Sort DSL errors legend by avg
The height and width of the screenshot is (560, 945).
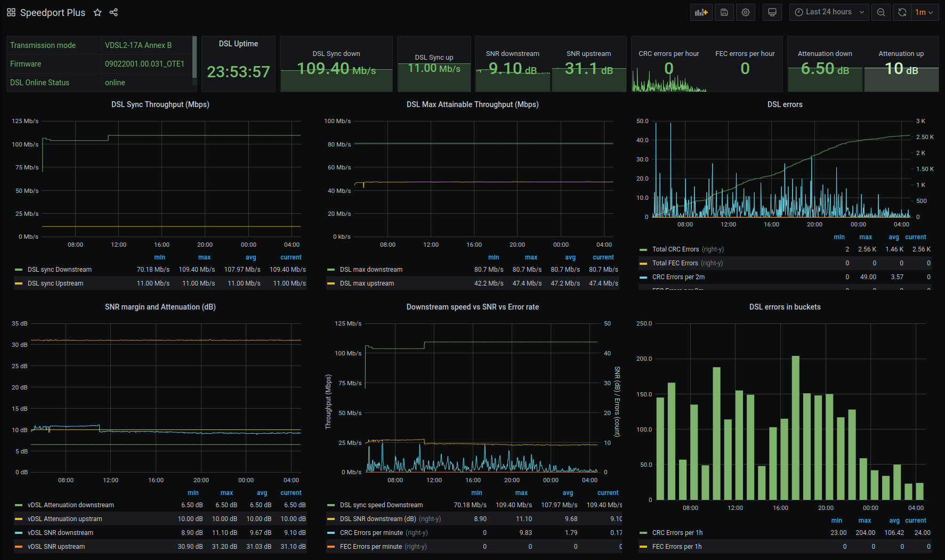tap(894, 237)
